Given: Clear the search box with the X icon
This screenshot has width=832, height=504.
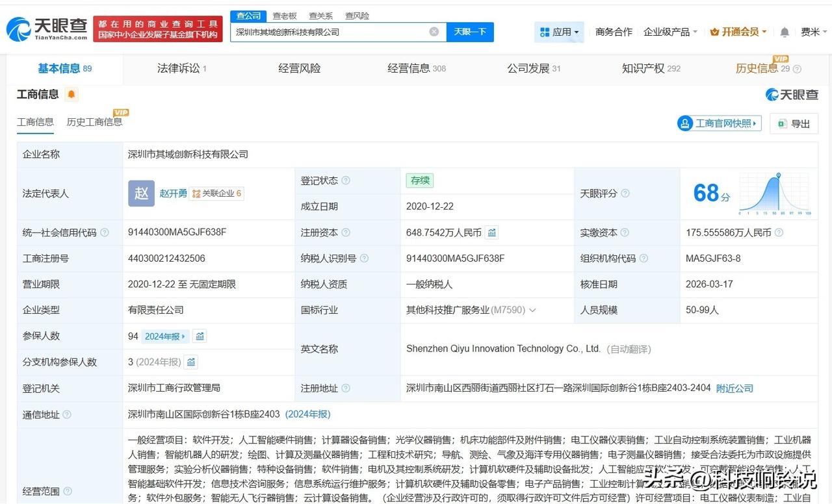Looking at the screenshot, I should 434,32.
